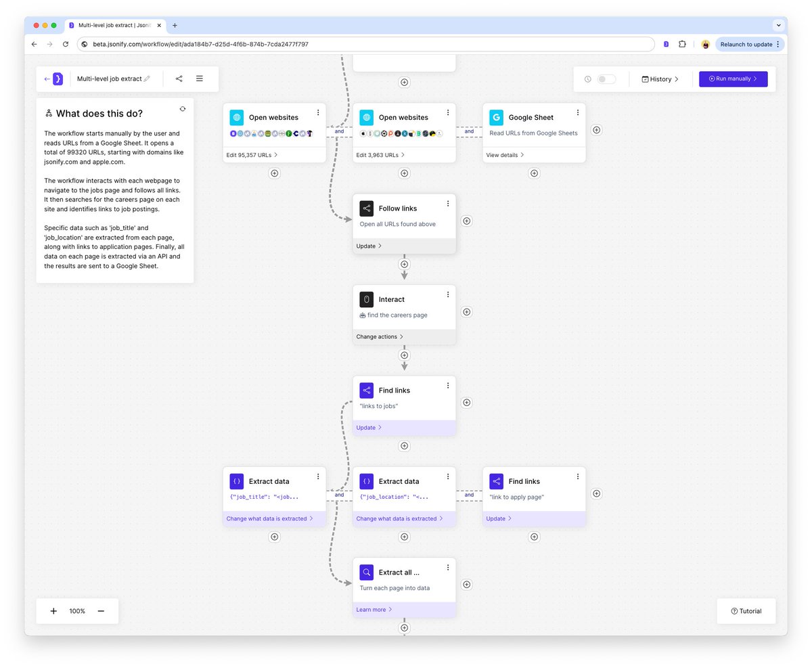Enable the schedule toggle near the clock icon
The height and width of the screenshot is (668, 812).
tap(606, 79)
